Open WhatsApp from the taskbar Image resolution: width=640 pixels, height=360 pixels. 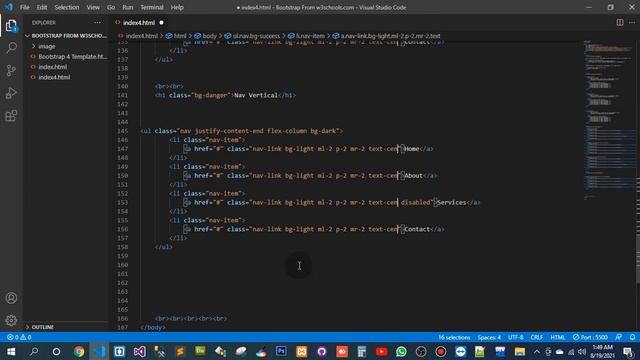(401, 351)
